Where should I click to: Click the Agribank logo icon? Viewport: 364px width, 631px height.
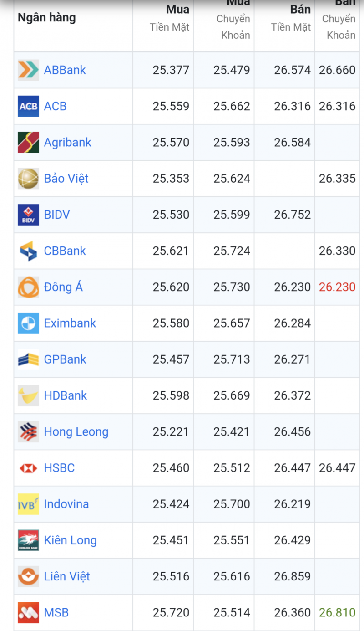coord(28,142)
